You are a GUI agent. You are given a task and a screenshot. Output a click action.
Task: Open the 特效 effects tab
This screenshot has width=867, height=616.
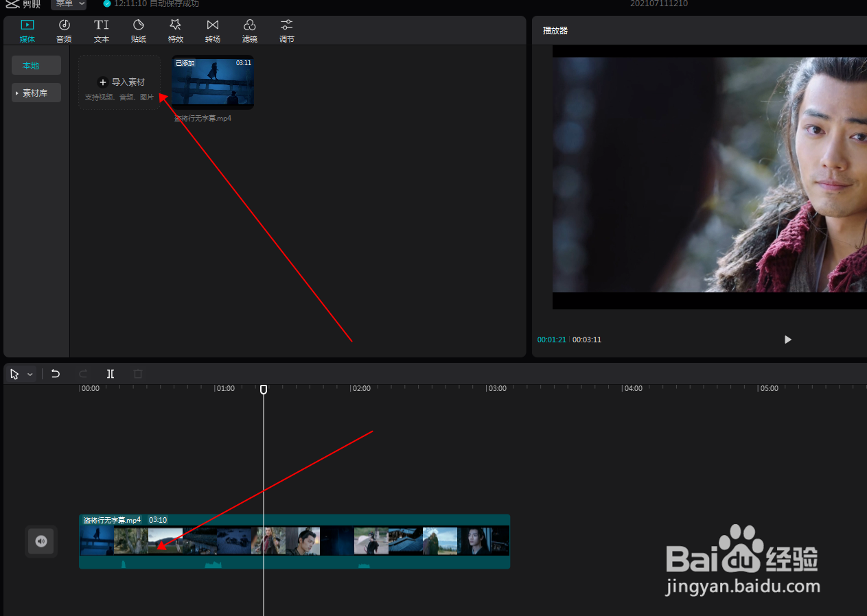[x=176, y=31]
